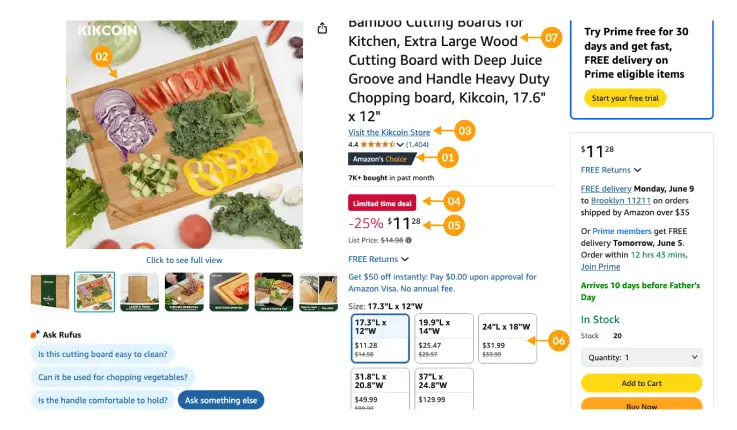737x430 pixels.
Task: Click the info icon beside List Price
Action: tap(409, 240)
